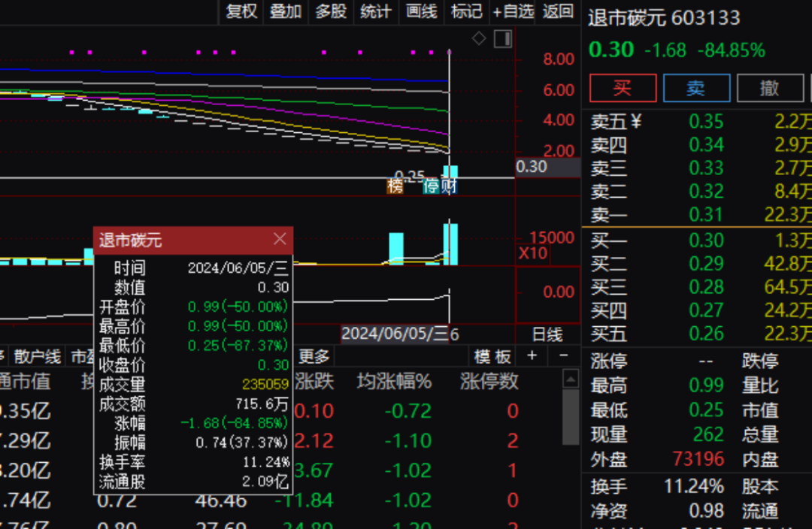The height and width of the screenshot is (529, 812).
Task: Click the 卖一 ask price 0.31
Action: click(x=706, y=215)
